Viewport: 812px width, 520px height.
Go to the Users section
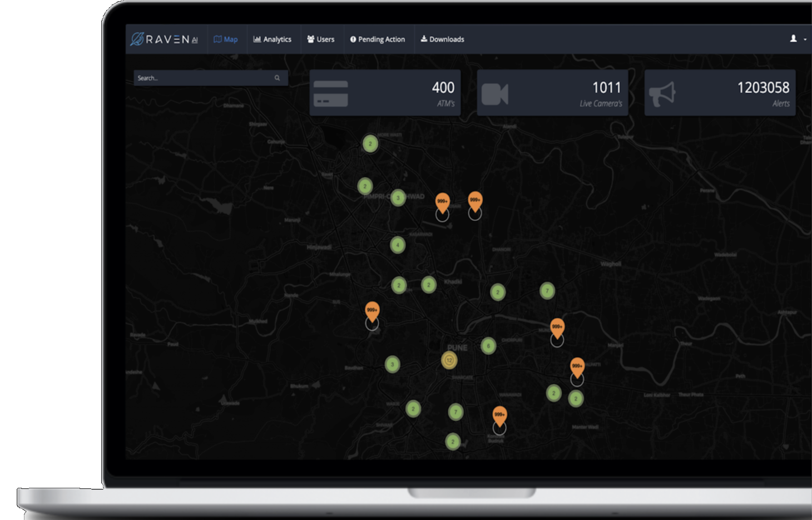click(x=321, y=39)
